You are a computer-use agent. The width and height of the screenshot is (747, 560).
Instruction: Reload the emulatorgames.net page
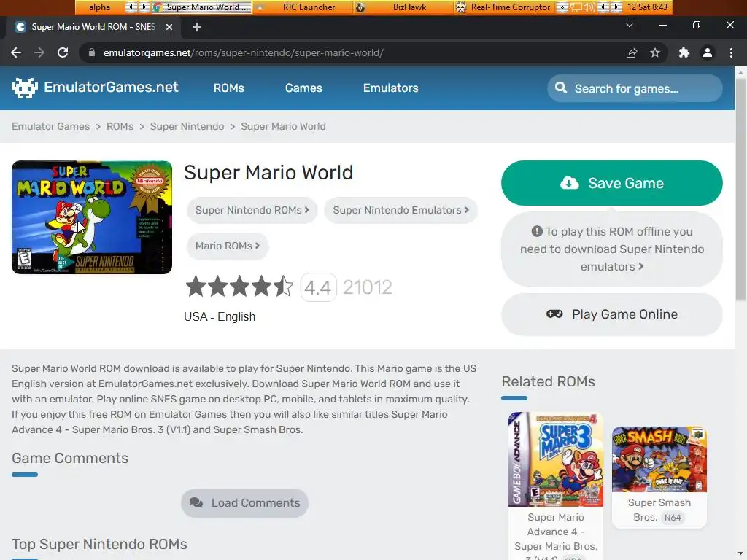63,52
